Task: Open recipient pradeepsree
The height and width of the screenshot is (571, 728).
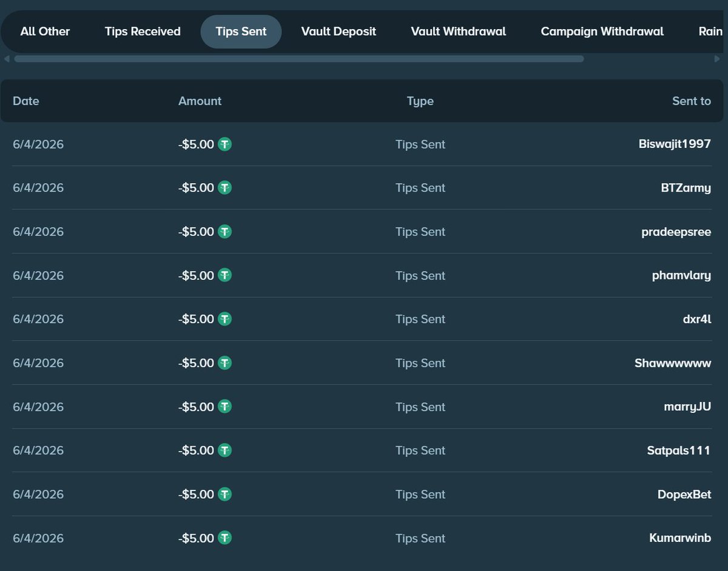Action: 676,232
